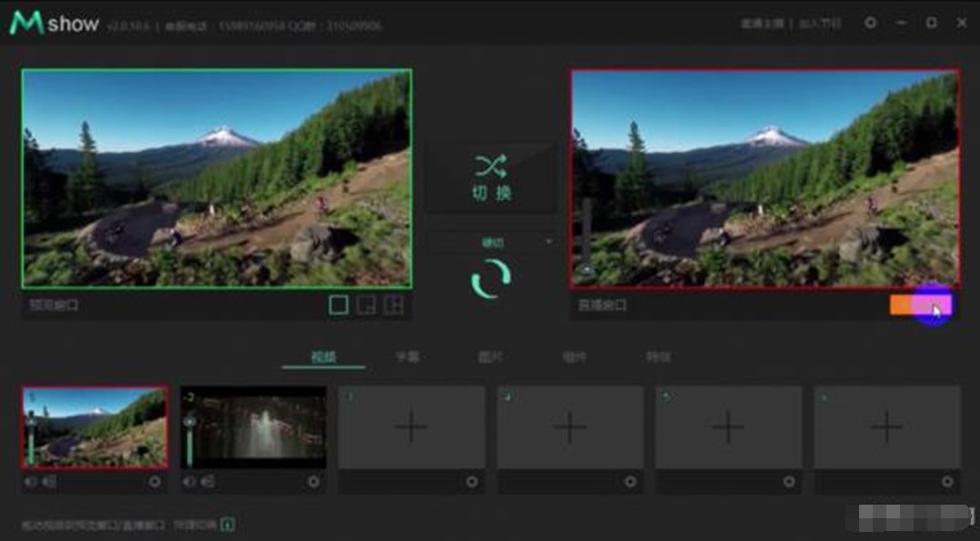This screenshot has width=980, height=541.
Task: Open the fourth tab after 图片
Action: pos(574,357)
